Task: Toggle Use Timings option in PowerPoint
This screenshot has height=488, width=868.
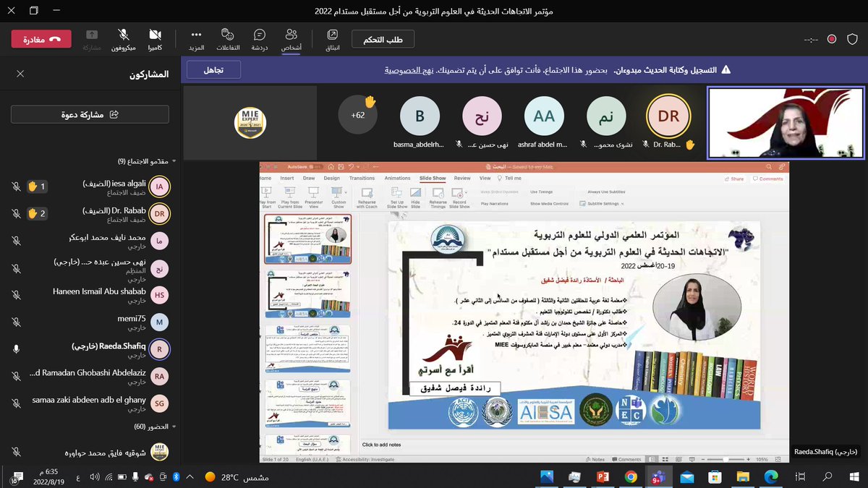Action: coord(541,192)
